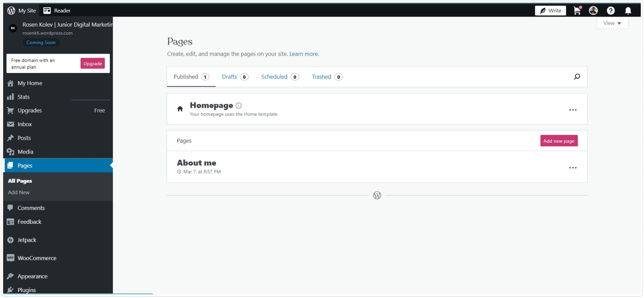Click the search magnifier in the pages tab bar
The image size is (644, 298).
577,77
